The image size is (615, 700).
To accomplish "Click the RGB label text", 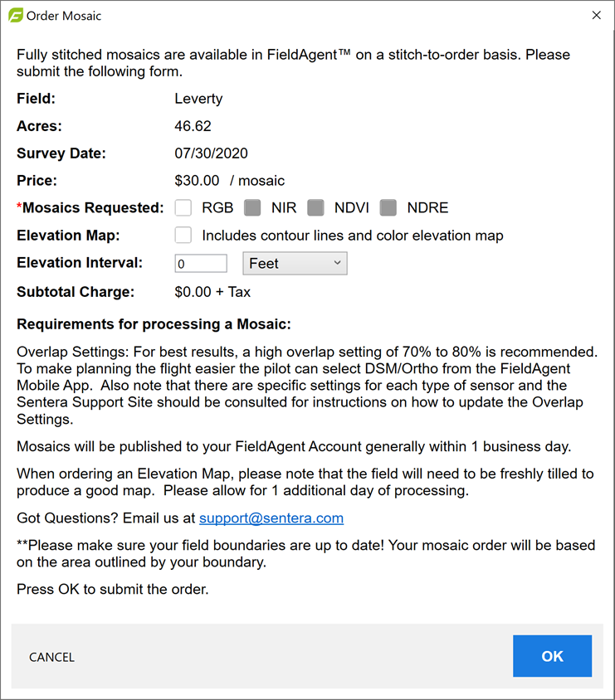I will pyautogui.click(x=217, y=208).
